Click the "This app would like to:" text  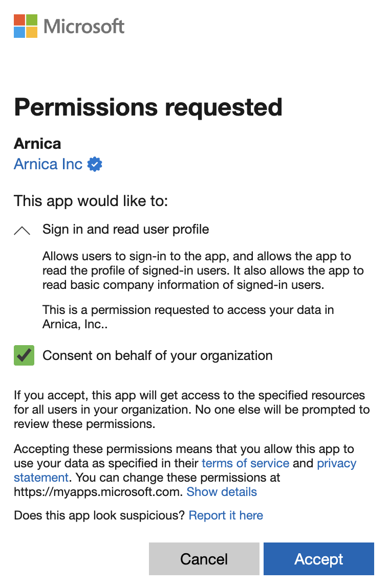tap(91, 200)
